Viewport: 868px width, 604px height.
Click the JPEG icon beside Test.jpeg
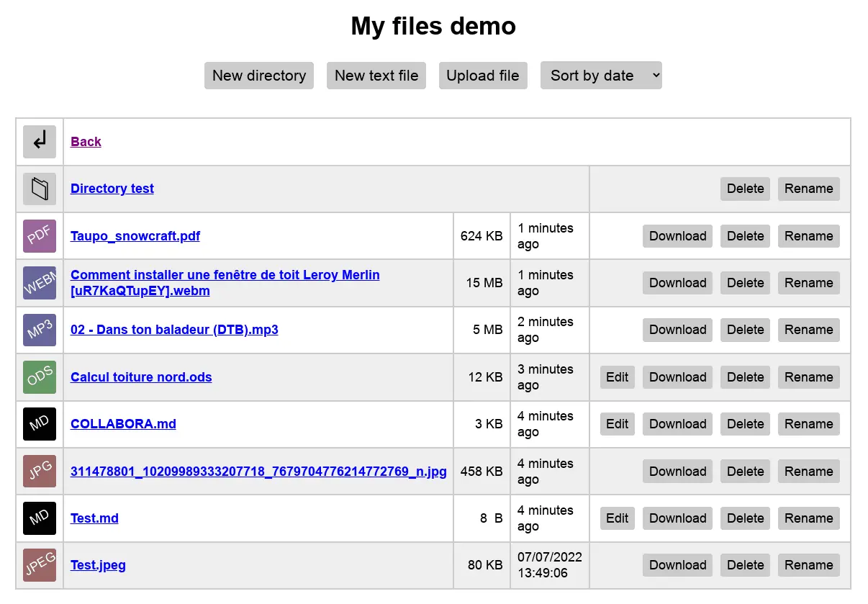pyautogui.click(x=40, y=565)
